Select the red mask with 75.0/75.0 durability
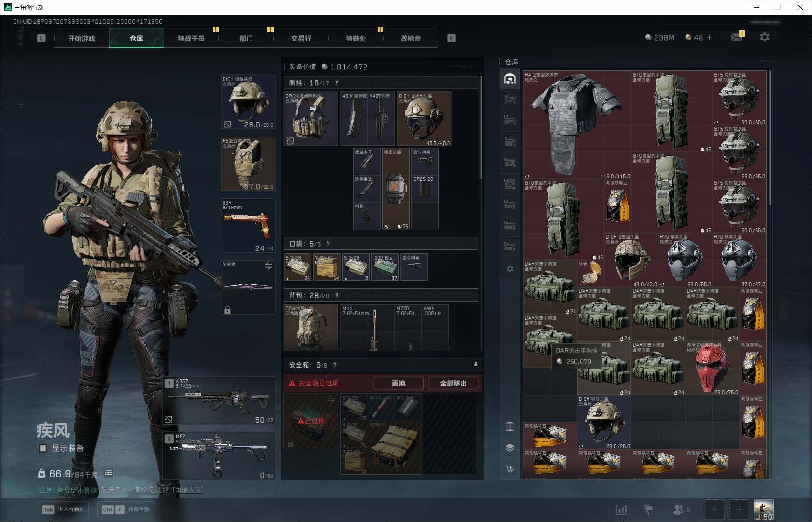This screenshot has height=522, width=812. coord(713,369)
